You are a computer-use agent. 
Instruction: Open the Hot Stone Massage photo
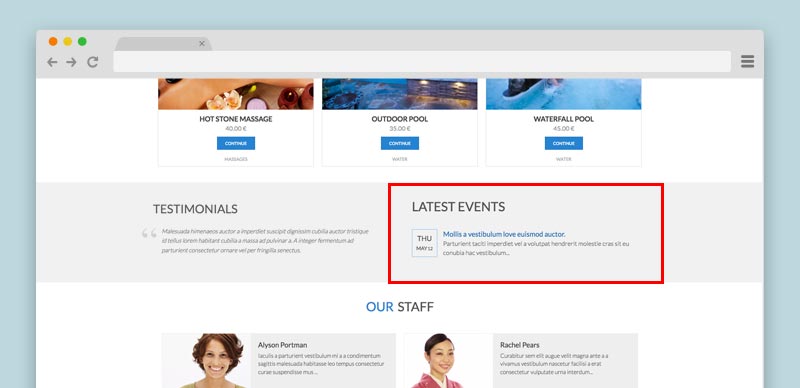pyautogui.click(x=236, y=94)
